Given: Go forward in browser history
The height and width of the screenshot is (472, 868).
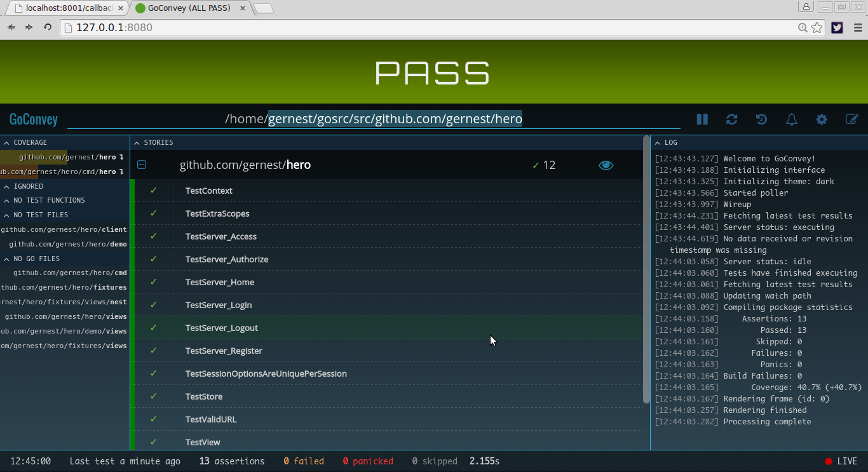Looking at the screenshot, I should click(29, 27).
